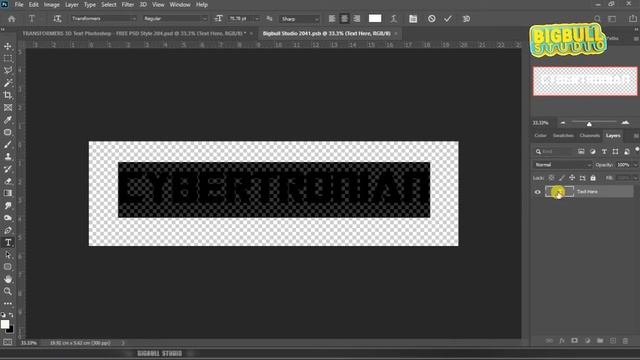Select the Pen tool
The image size is (640, 360).
(x=8, y=230)
